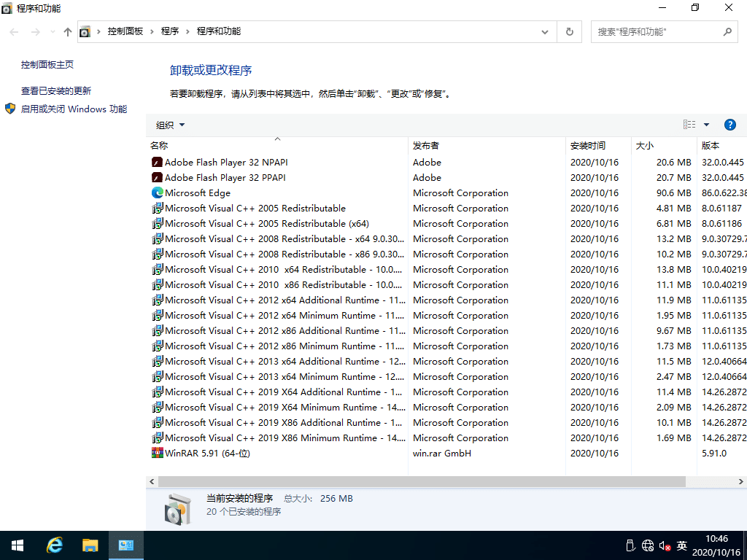Open the address bar history dropdown chevron
Screen dimensions: 747x560
coord(545,31)
